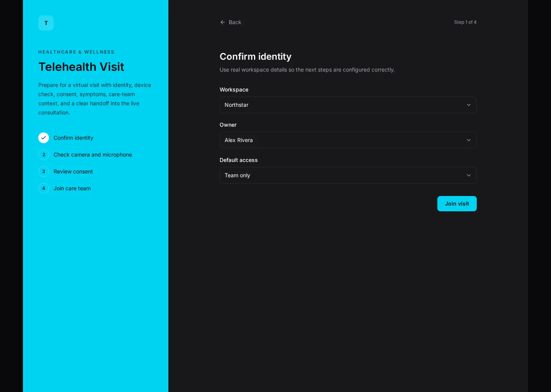Click the Workspace field label

[x=234, y=90]
